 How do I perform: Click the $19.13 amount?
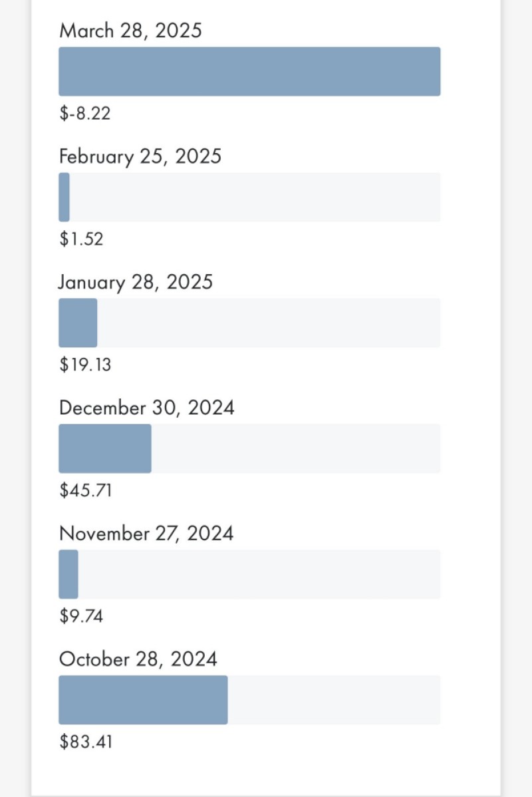[85, 365]
